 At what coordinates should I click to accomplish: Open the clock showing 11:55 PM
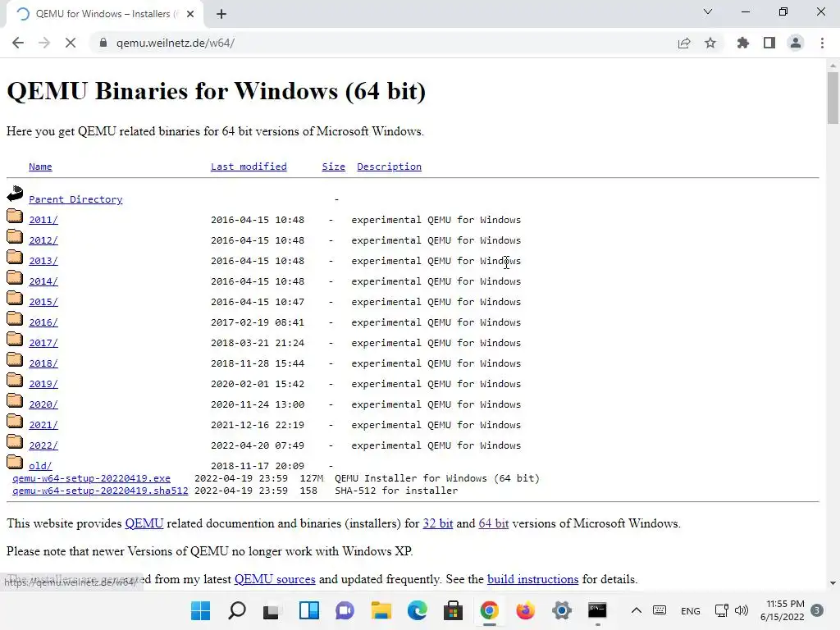(783, 610)
